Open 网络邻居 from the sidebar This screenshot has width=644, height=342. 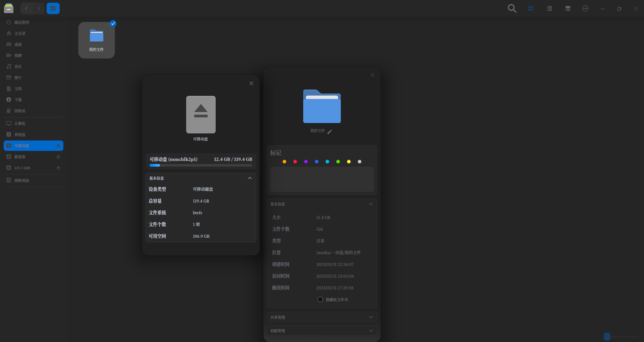point(21,180)
